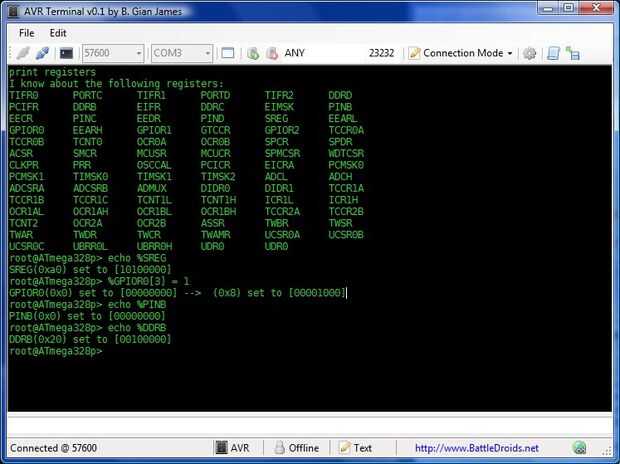Click the WDTCSR register name
The width and height of the screenshot is (620, 464).
346,153
